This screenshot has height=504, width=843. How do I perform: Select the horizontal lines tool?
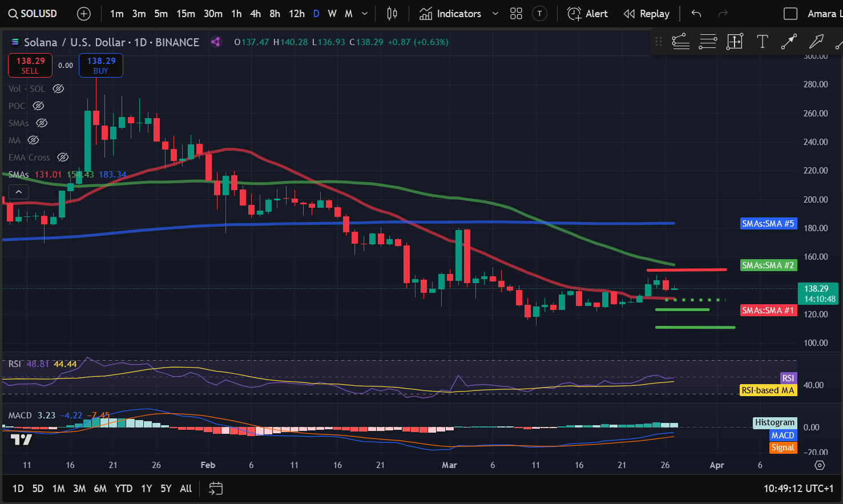pyautogui.click(x=708, y=42)
